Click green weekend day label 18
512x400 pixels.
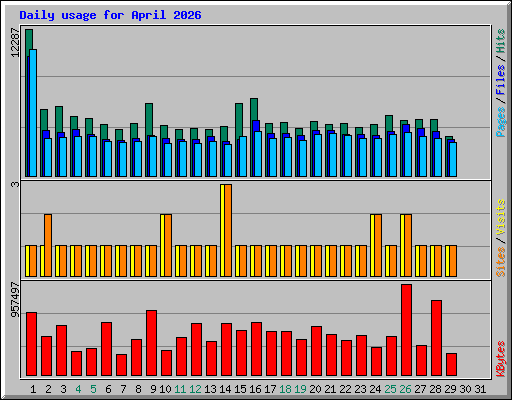(x=285, y=389)
